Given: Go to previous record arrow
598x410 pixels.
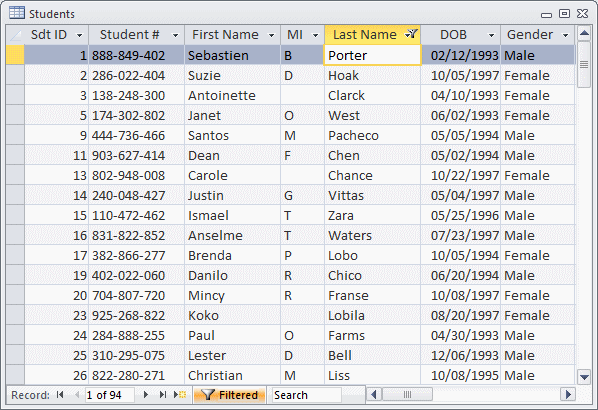Looking at the screenshot, I should 77,395.
